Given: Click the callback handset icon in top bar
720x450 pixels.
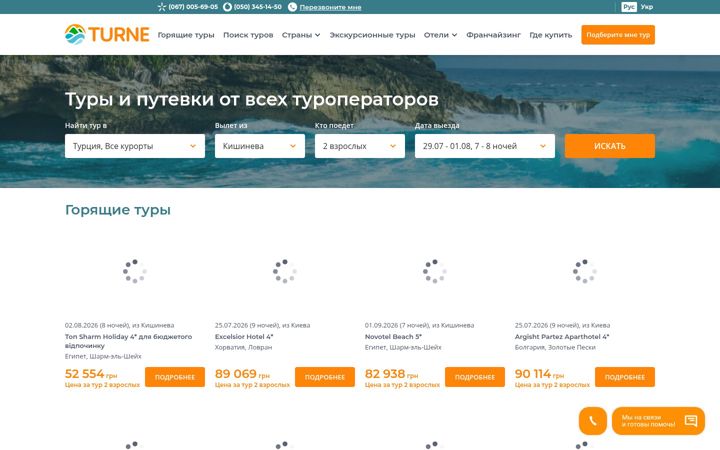Looking at the screenshot, I should pyautogui.click(x=292, y=7).
